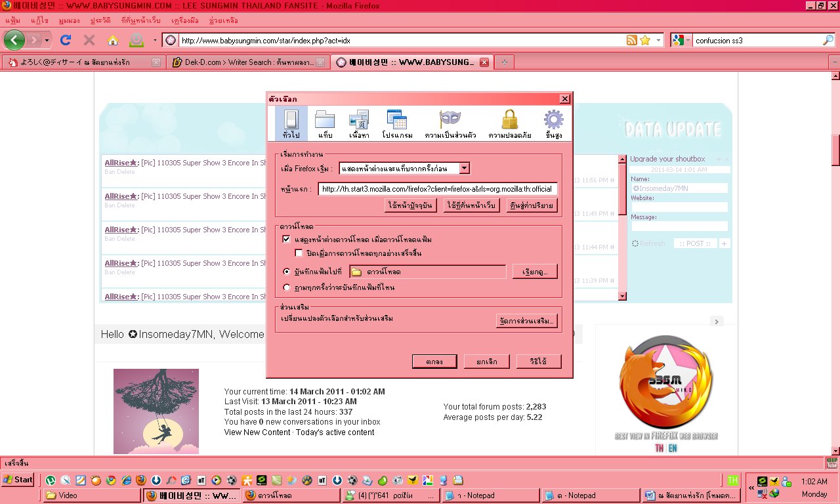Click the Start button
Screen dimensions: 840x504
[x=18, y=480]
